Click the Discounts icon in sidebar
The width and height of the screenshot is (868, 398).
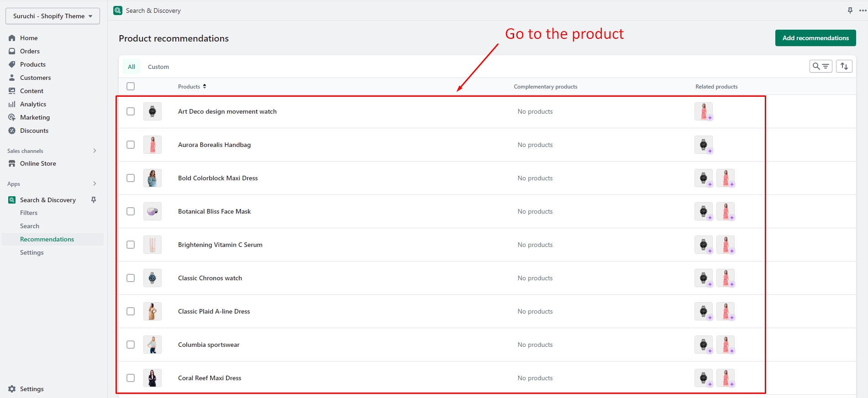(12, 131)
